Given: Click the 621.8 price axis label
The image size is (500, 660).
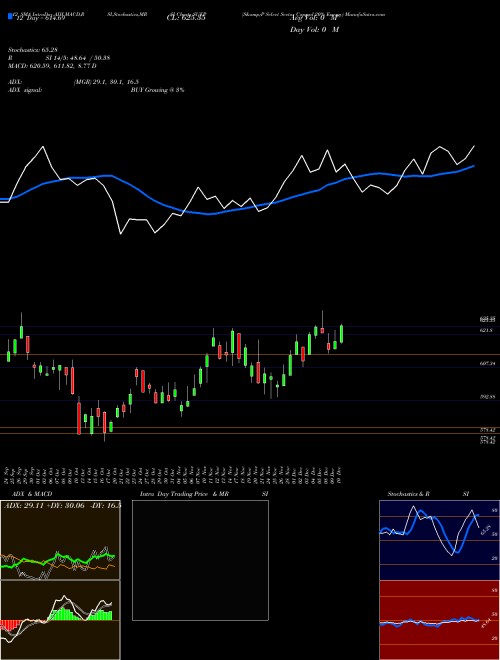Looking at the screenshot, I should coord(486,330).
